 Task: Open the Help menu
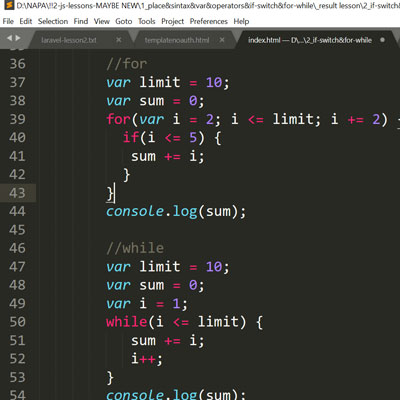tap(241, 21)
